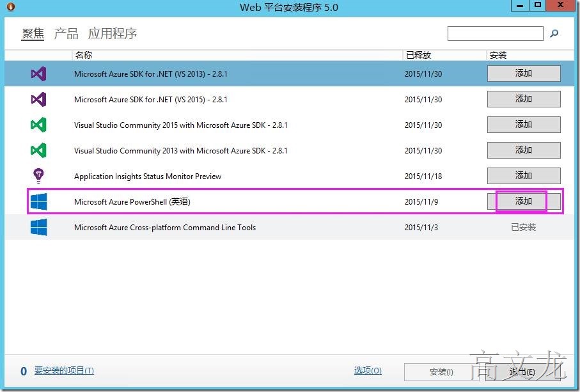Click Visual Studio icon for Azure SDK VS 2013

38,74
